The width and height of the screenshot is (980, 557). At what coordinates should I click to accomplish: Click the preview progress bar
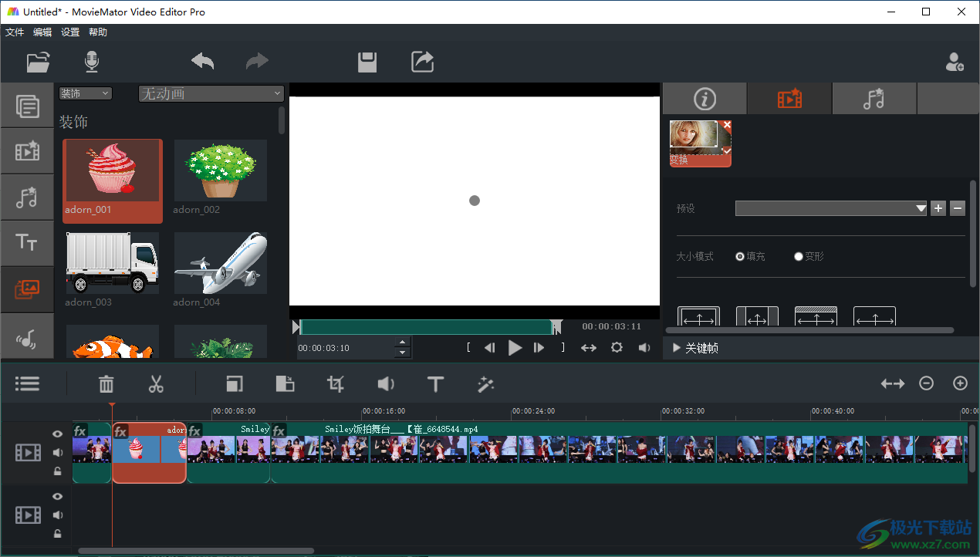pos(427,327)
